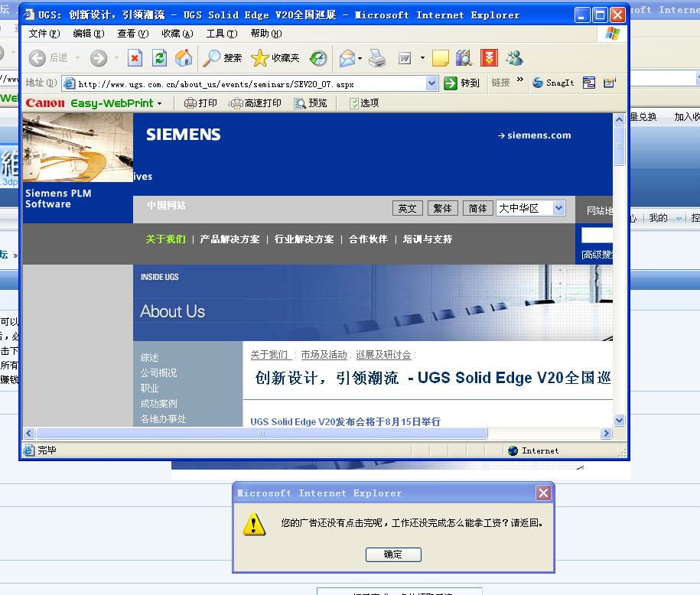The width and height of the screenshot is (700, 595).
Task: Open Tools menu (工具)
Action: [x=222, y=34]
